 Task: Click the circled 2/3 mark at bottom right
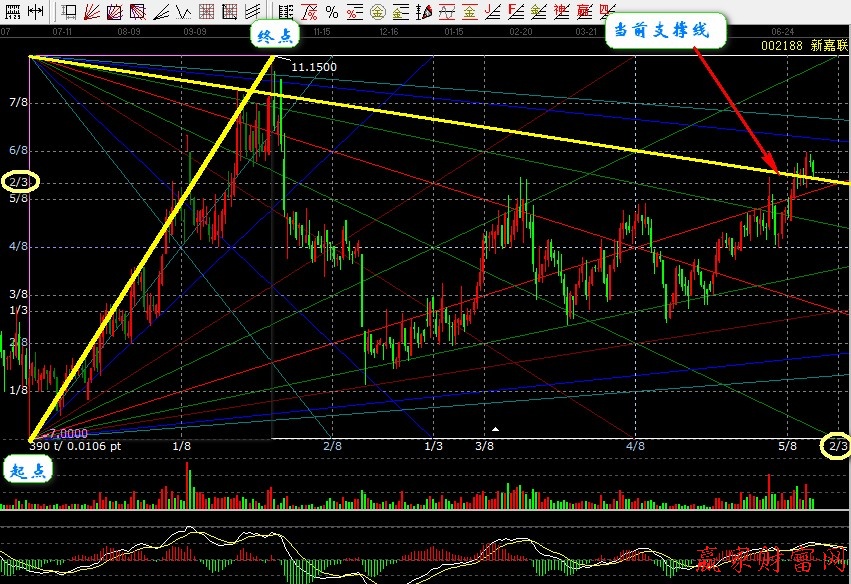pyautogui.click(x=836, y=446)
